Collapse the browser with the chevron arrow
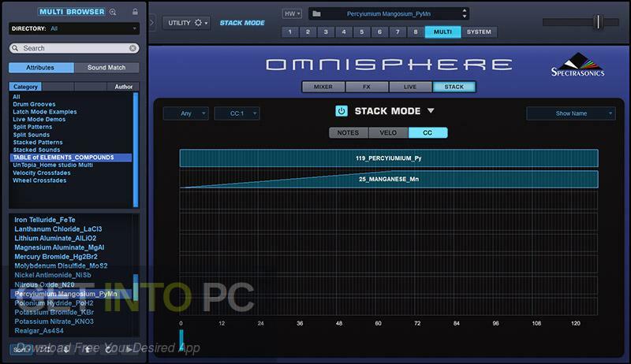 tap(151, 23)
